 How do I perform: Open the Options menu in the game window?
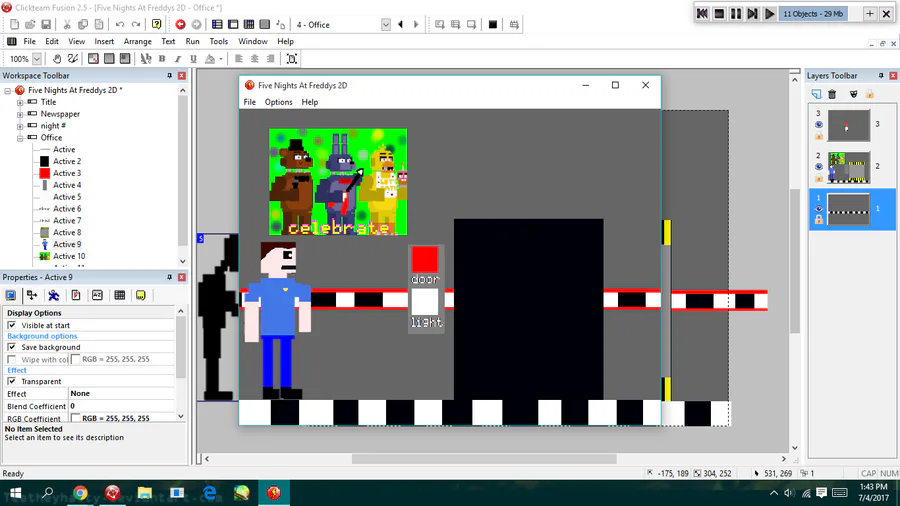pos(278,102)
